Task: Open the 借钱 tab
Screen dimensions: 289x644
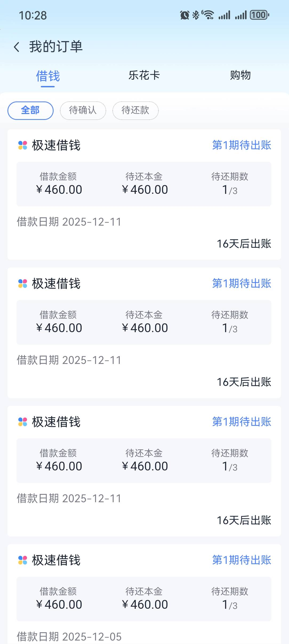Action: click(48, 76)
